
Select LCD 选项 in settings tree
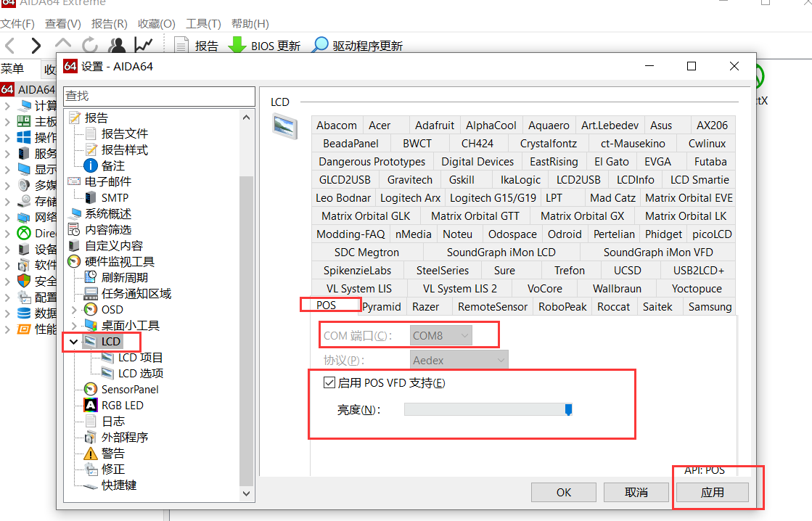140,374
